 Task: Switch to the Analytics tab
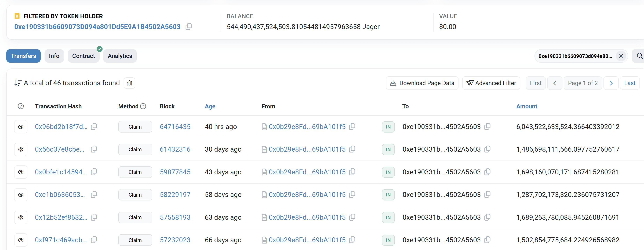120,56
